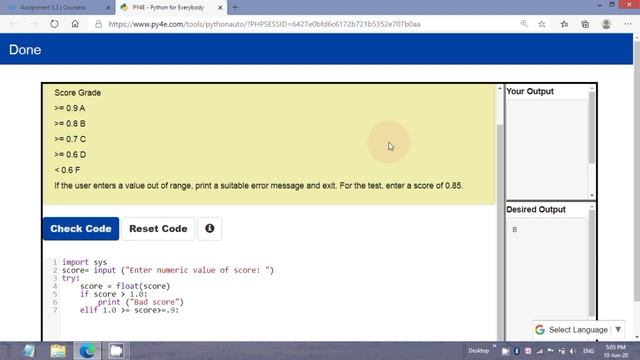Click the '< 0.6 F' grade row
This screenshot has width=640, height=360.
[x=67, y=170]
